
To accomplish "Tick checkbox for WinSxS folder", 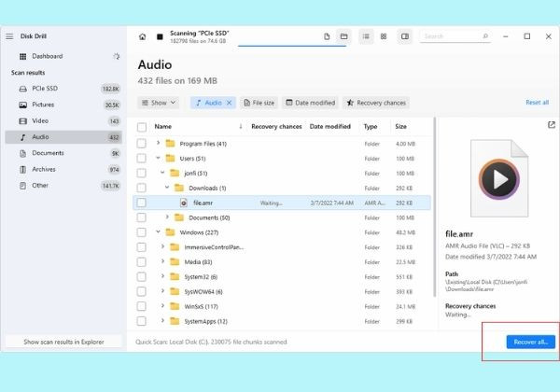I will tap(142, 306).
